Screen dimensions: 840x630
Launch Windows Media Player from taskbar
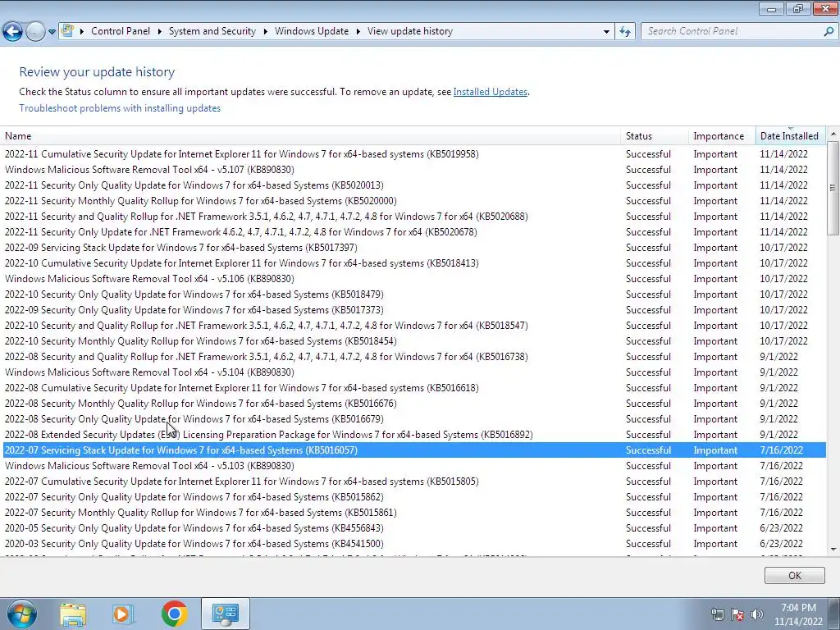coord(122,614)
